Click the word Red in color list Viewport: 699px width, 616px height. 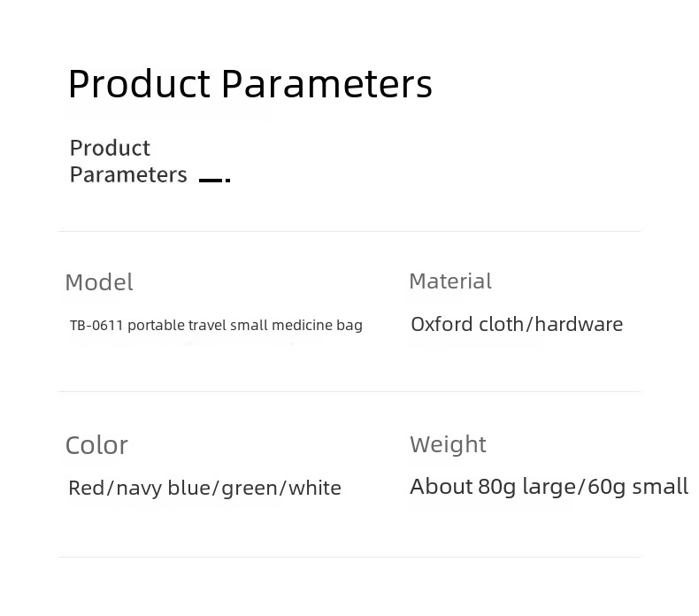[x=86, y=488]
